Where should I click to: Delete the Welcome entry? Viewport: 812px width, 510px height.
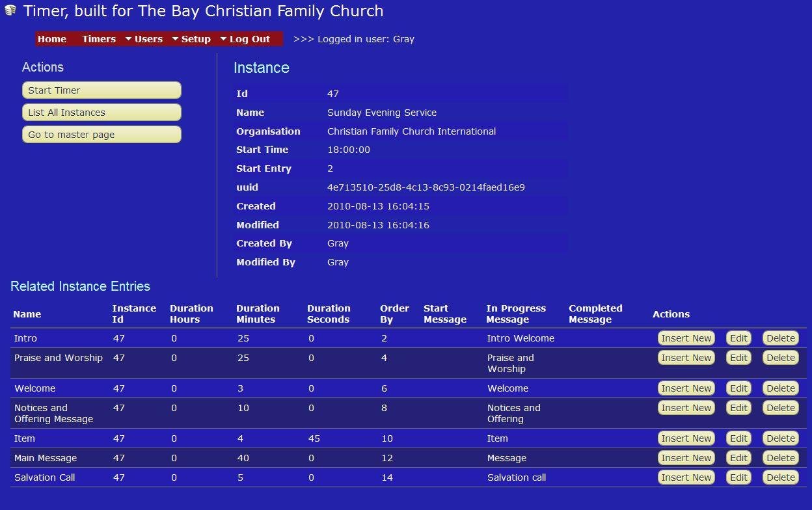tap(780, 388)
